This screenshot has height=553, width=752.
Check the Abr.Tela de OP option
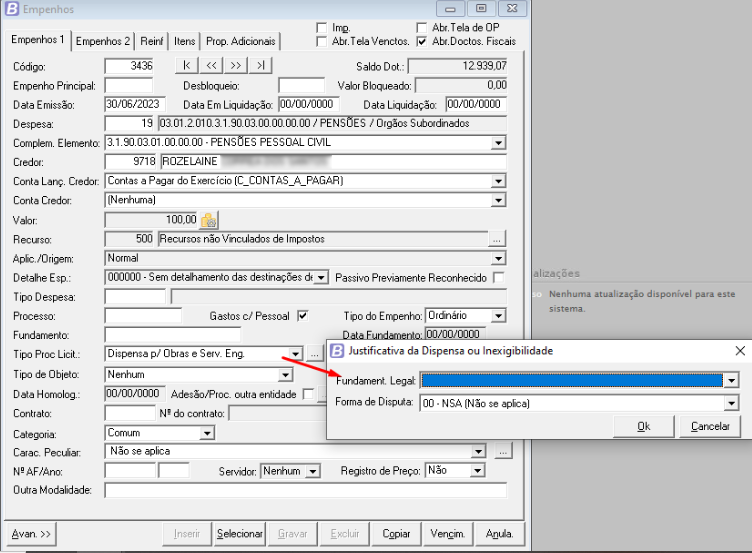point(422,28)
